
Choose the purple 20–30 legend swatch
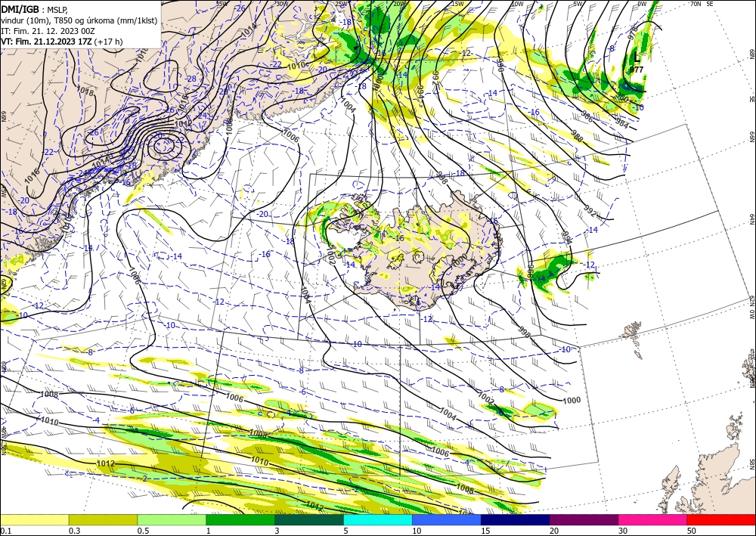click(584, 520)
